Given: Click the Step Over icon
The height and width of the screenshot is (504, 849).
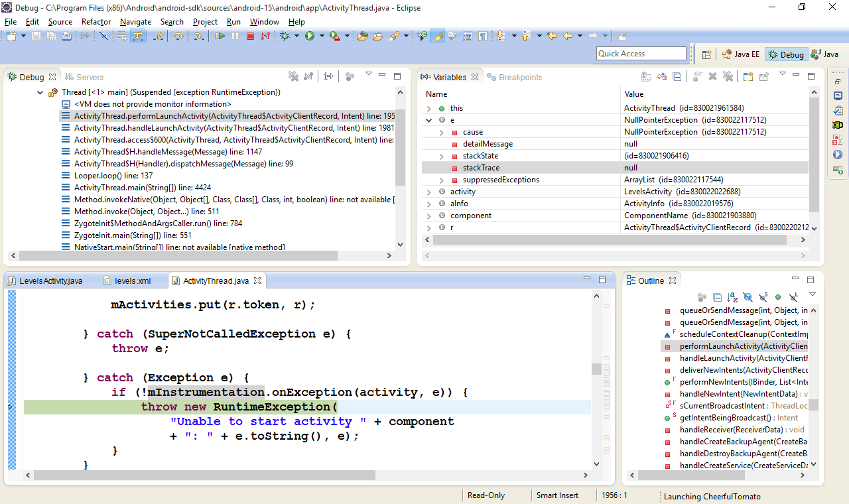Looking at the screenshot, I should coord(178,36).
